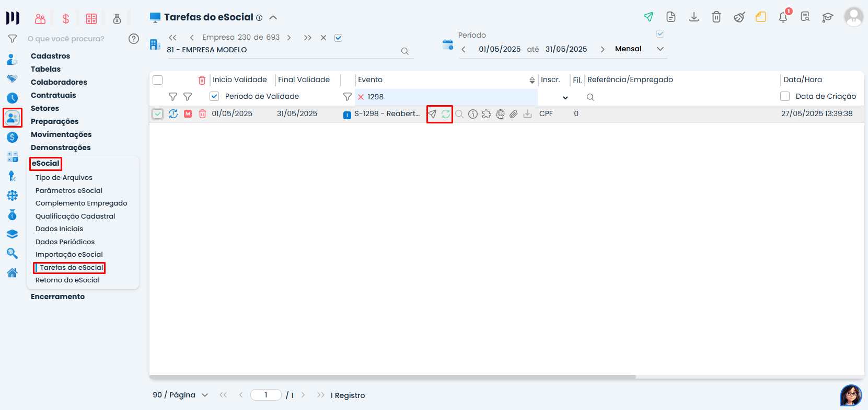The image size is (868, 410).
Task: Click the attachment paperclip icon in the S-1298 row
Action: point(514,114)
